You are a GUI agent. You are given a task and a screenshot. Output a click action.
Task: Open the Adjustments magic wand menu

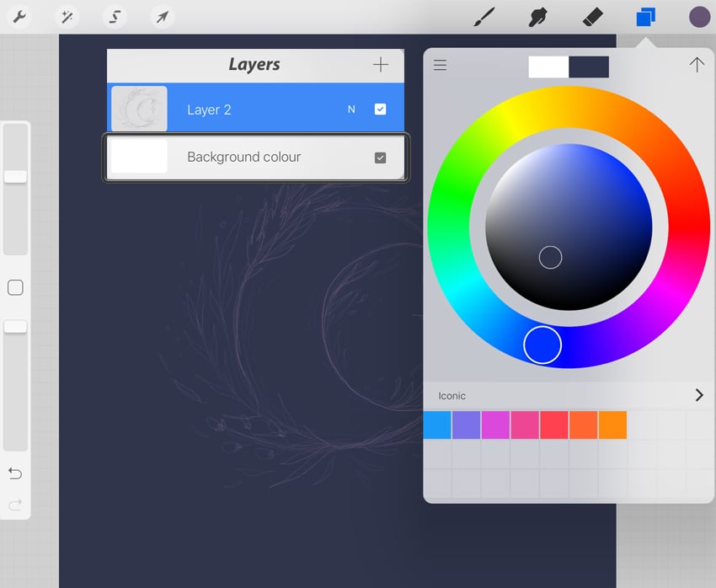(67, 18)
